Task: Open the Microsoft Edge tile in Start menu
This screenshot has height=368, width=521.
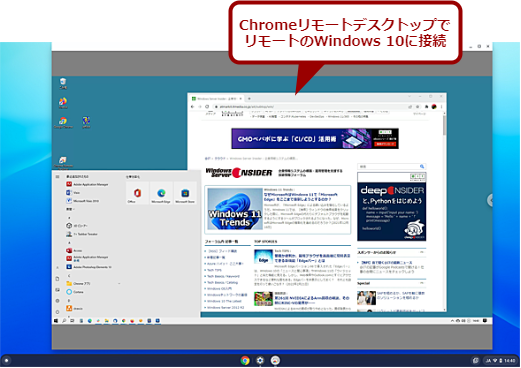Action: [161, 193]
